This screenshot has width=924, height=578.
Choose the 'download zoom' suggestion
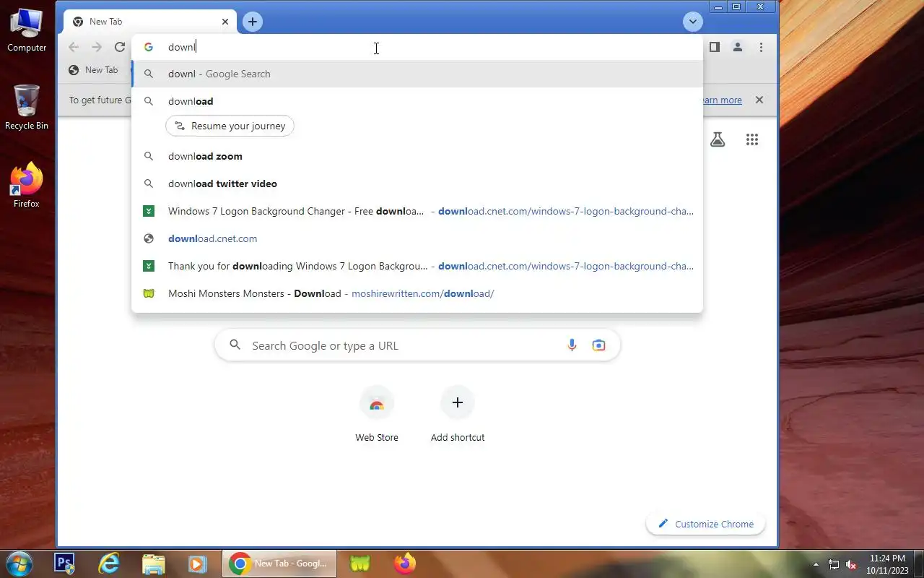417,156
